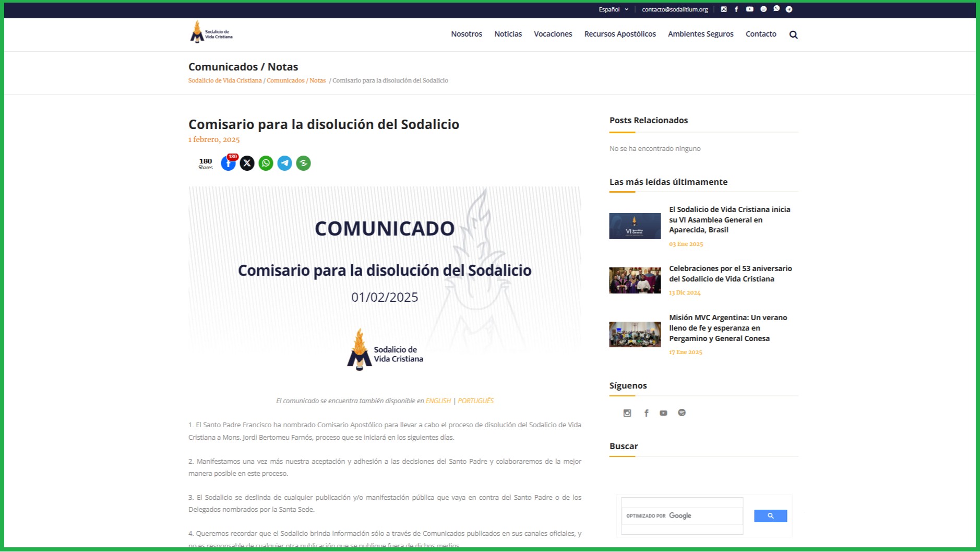The width and height of the screenshot is (980, 552).
Task: Open the Nosotros menu
Action: tap(467, 34)
